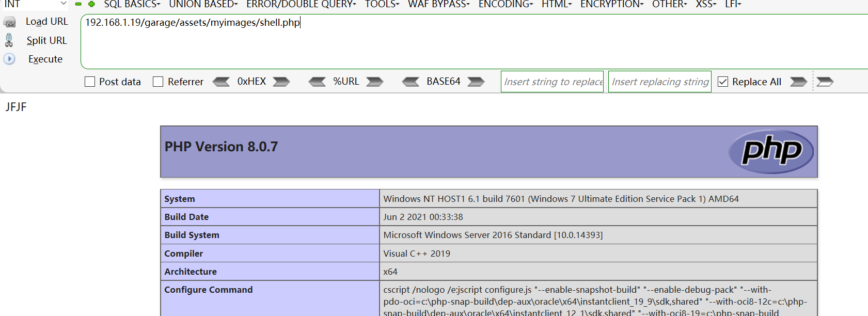Click the PHP logo image
The height and width of the screenshot is (316, 868).
click(771, 151)
